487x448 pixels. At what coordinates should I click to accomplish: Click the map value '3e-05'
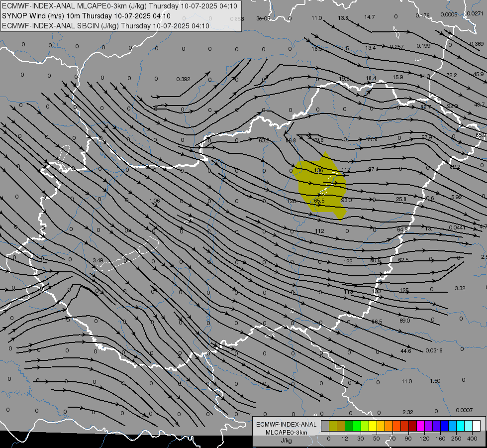263,18
